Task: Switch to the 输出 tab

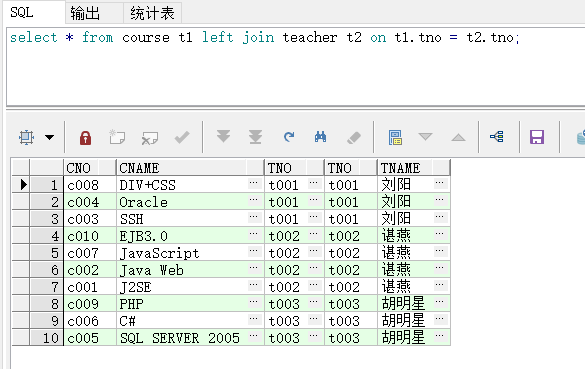Action: pyautogui.click(x=94, y=13)
